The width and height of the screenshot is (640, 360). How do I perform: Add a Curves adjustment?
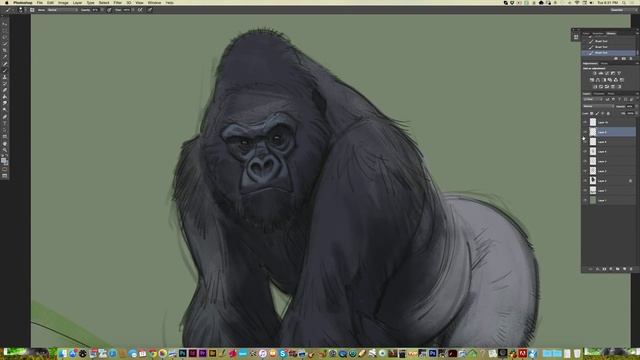(607, 73)
